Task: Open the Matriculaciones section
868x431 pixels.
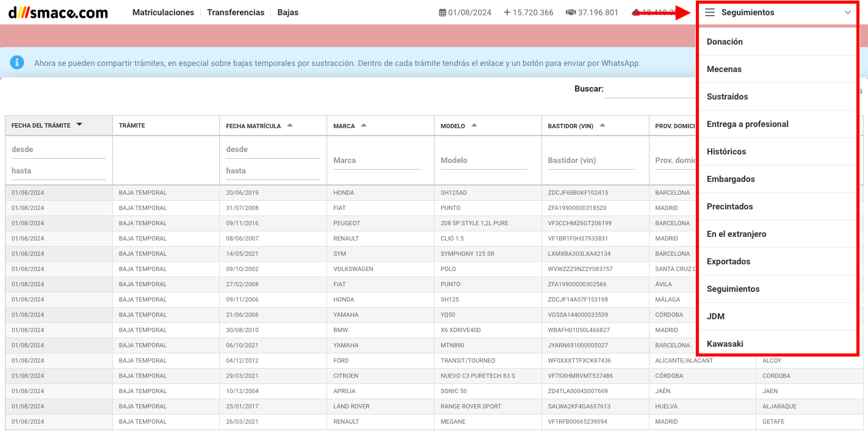Action: (x=163, y=12)
